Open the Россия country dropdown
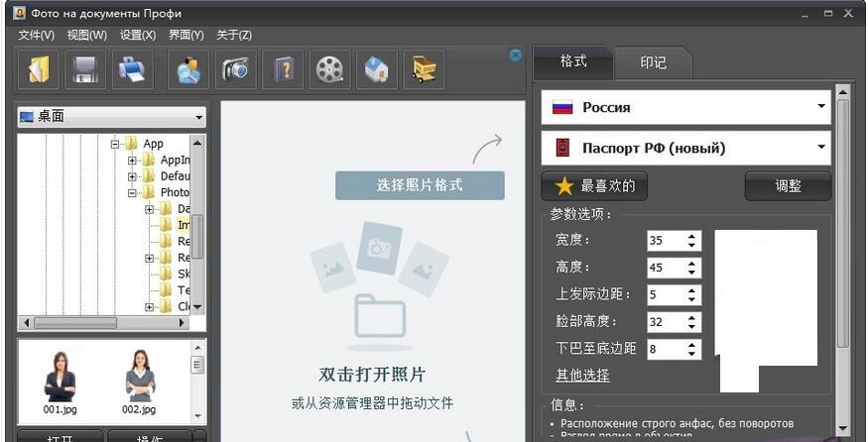 (x=685, y=107)
